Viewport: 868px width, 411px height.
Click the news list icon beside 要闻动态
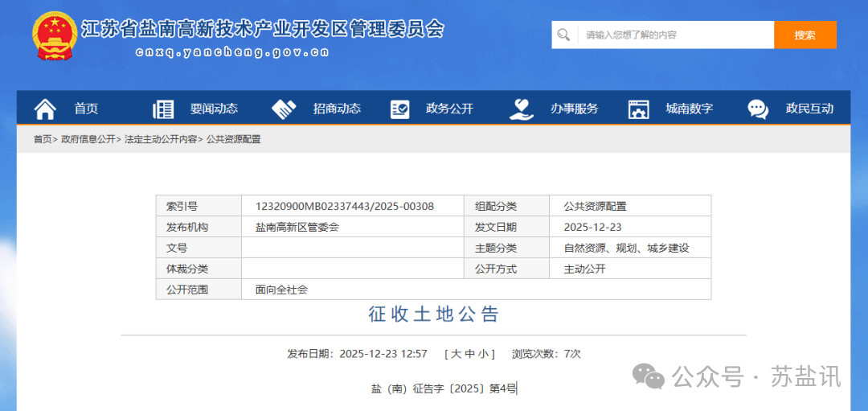pyautogui.click(x=163, y=109)
